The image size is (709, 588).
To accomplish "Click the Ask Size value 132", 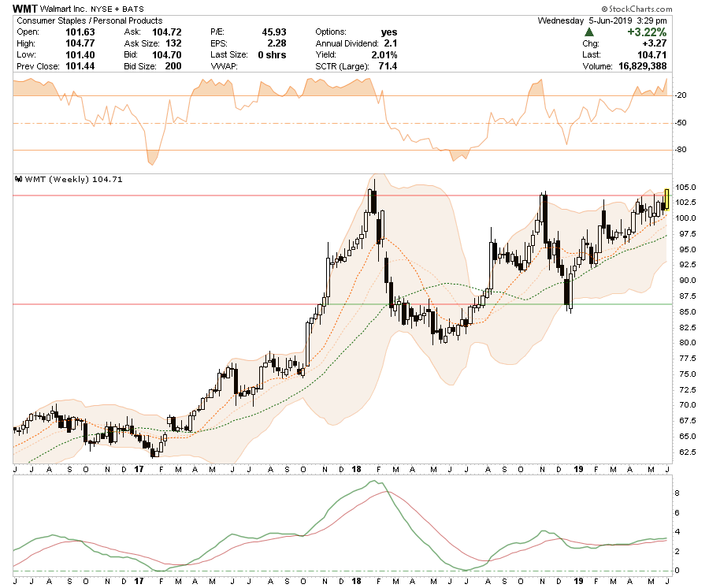I will pyautogui.click(x=173, y=43).
